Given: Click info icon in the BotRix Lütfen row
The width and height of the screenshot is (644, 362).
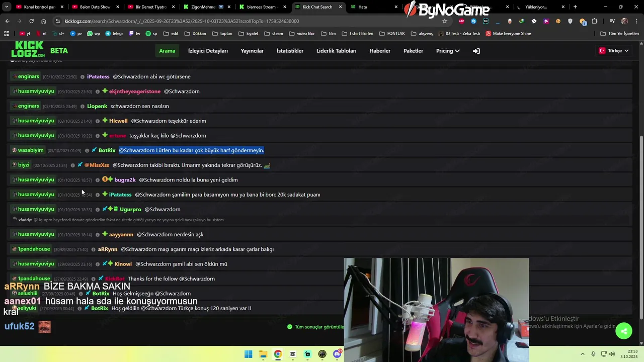Looking at the screenshot, I should tap(87, 150).
